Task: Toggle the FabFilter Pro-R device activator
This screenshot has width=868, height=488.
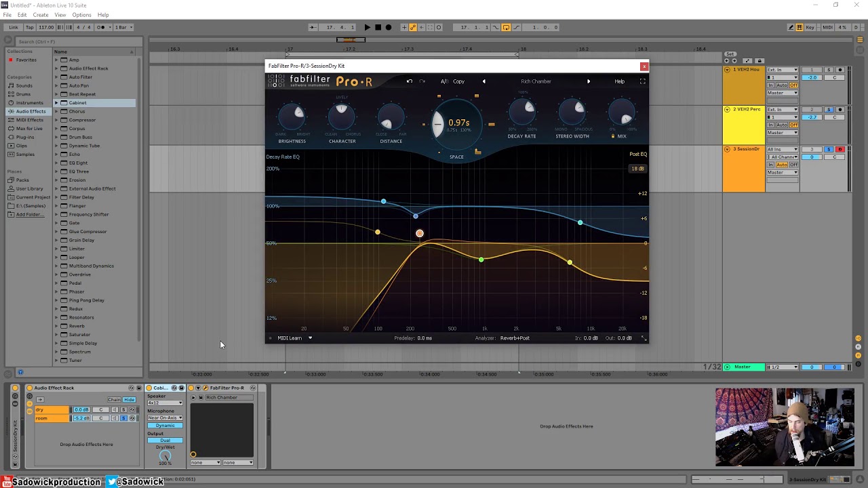Action: (192, 388)
